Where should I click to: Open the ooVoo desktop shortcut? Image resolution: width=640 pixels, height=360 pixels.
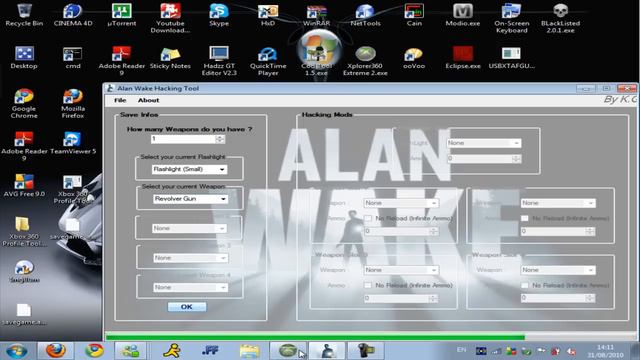click(x=414, y=57)
